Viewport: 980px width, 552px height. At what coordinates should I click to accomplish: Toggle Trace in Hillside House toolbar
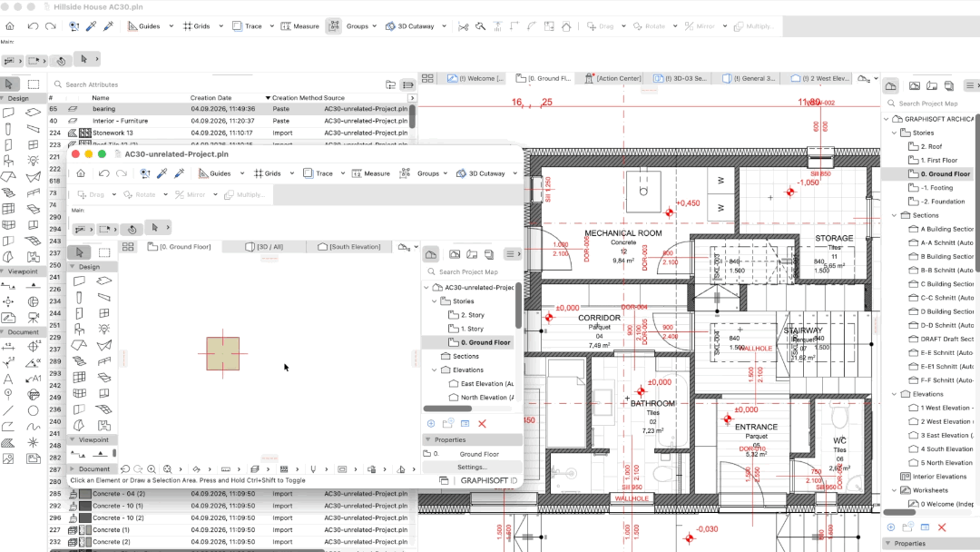coord(247,26)
